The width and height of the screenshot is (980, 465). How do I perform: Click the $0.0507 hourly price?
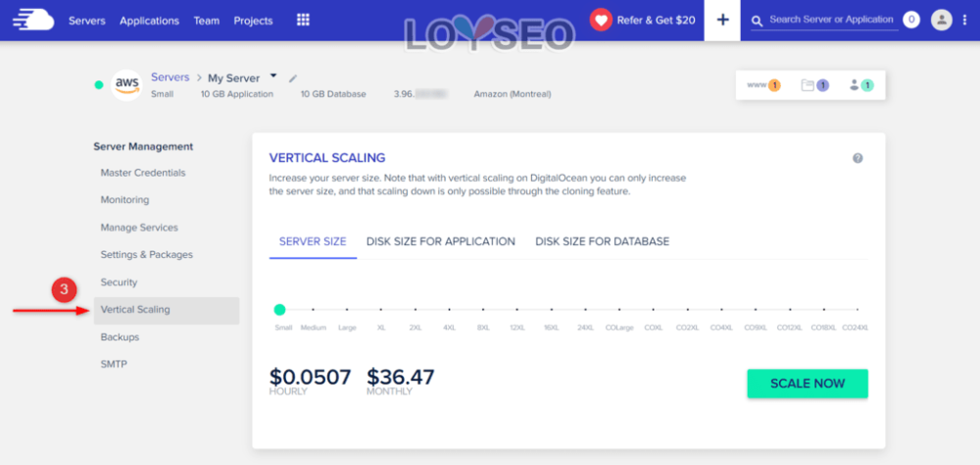[310, 377]
